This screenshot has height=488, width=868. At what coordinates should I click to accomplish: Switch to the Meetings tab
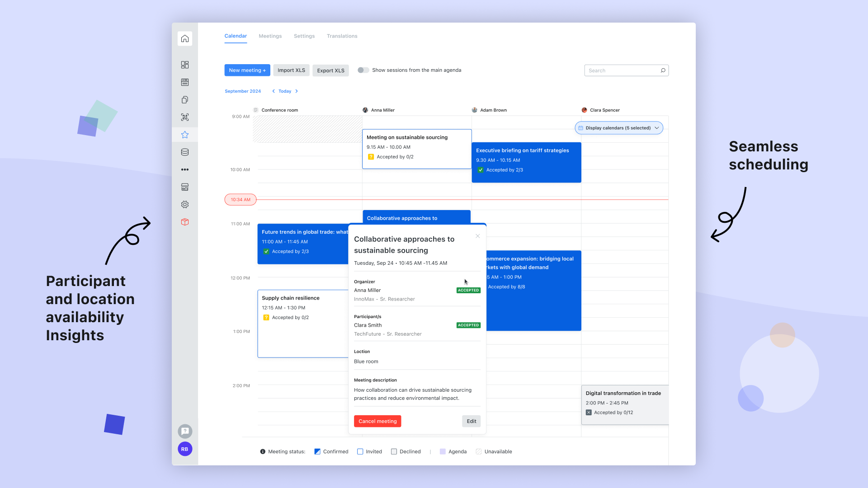click(270, 36)
